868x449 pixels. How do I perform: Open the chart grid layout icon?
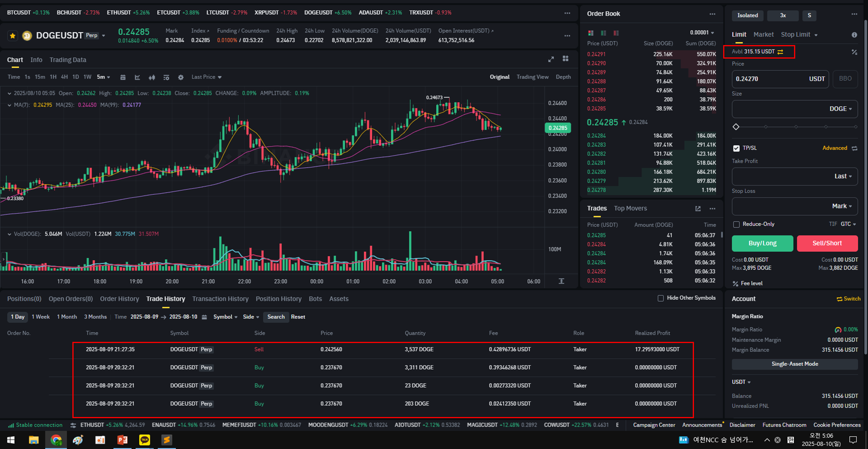[565, 59]
